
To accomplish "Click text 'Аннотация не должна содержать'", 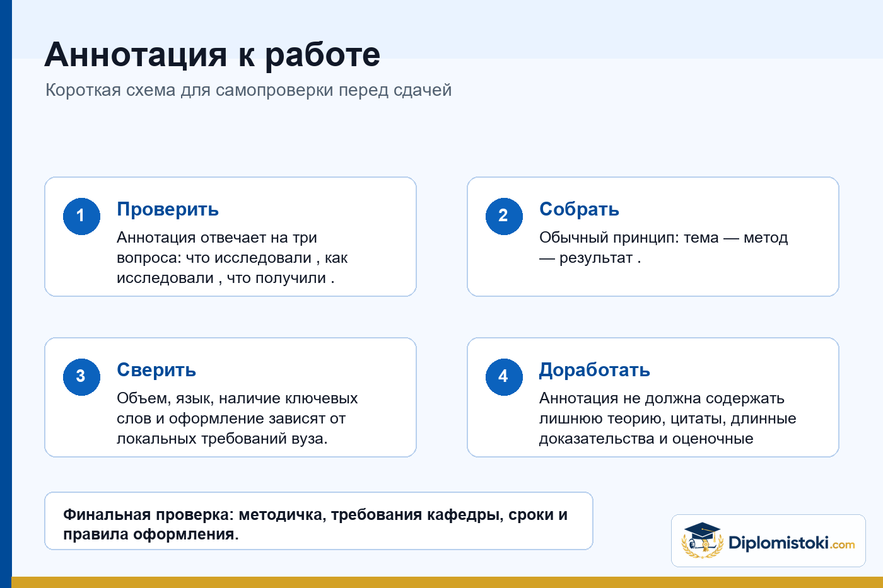I will click(x=662, y=398).
